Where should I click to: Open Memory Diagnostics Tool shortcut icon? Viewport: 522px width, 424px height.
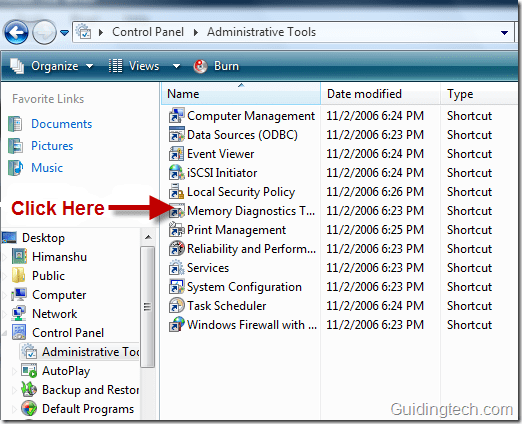pos(176,211)
